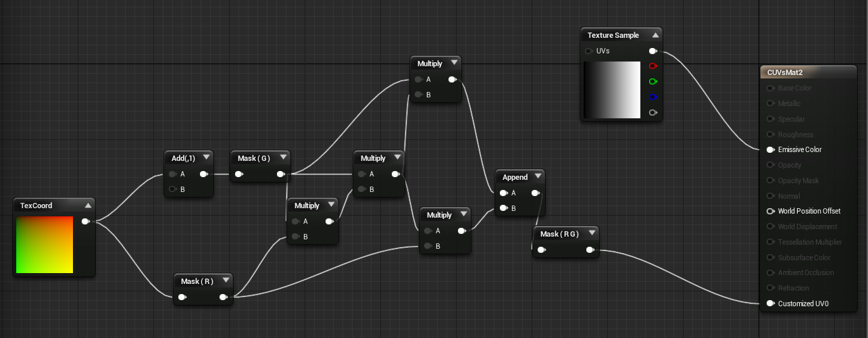Click the red channel output pin on Texture Sample
Viewport: 868px width, 338px height.
[x=653, y=66]
